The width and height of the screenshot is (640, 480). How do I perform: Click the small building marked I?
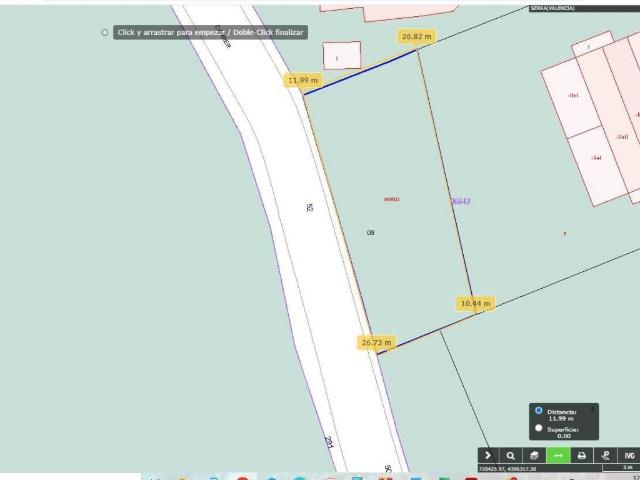click(x=342, y=55)
